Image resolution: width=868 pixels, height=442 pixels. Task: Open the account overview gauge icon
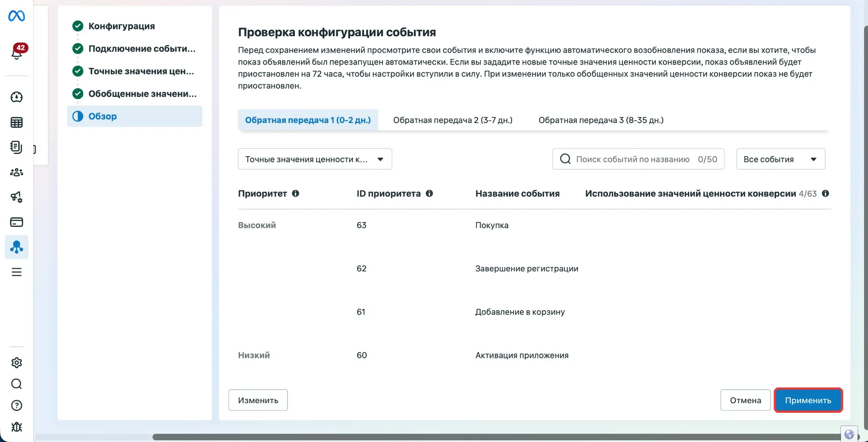point(17,97)
